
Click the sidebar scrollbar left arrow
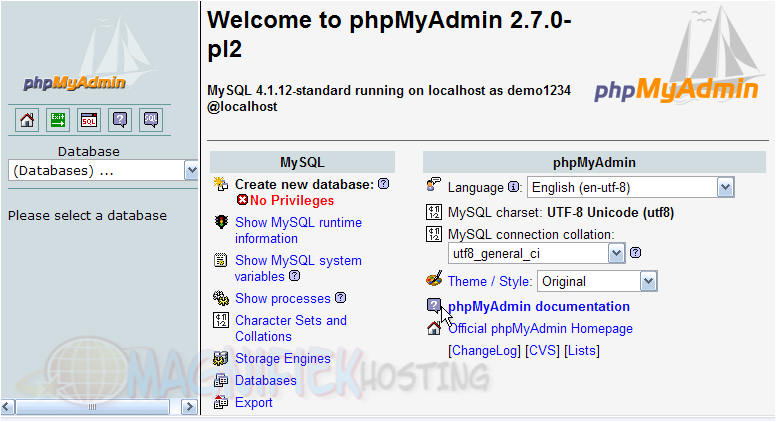click(7, 407)
